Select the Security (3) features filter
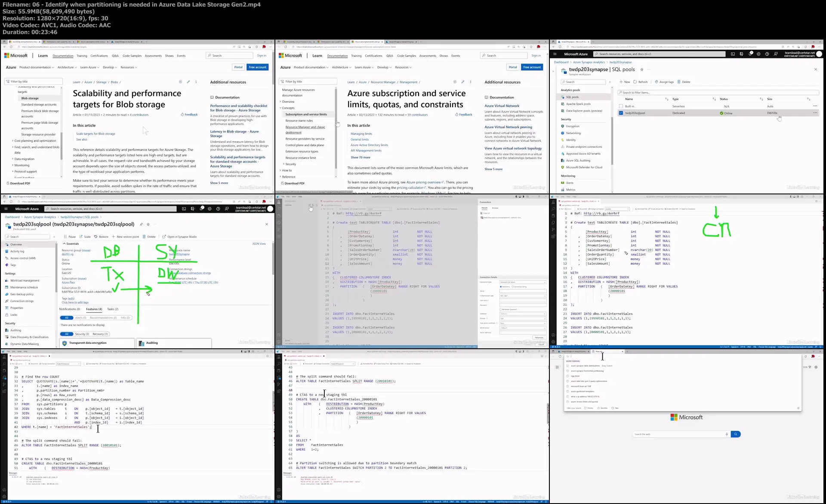Screen dimensions: 826x504 point(82,334)
